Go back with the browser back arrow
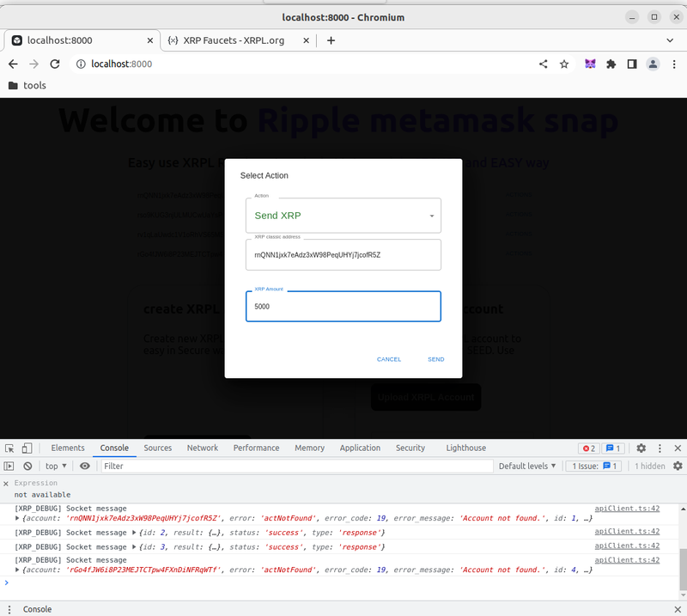Screen dimensions: 687x616 13,64
